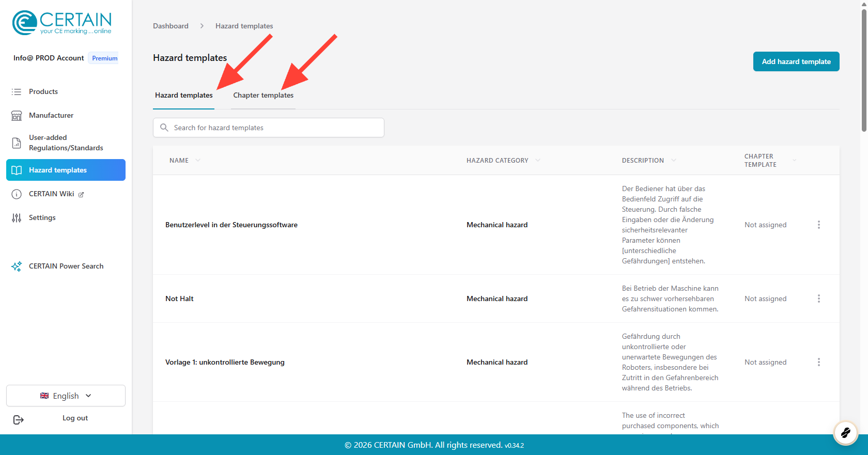Screen dimensions: 868x455
Task: Click the Power Search sparkle icon
Action: pyautogui.click(x=17, y=266)
